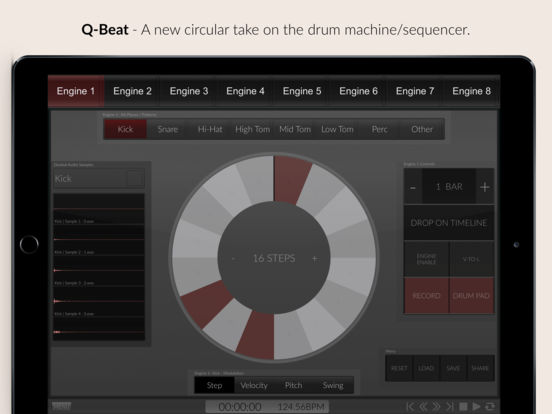
Task: Jump to start with skip-back icon
Action: [x=410, y=407]
